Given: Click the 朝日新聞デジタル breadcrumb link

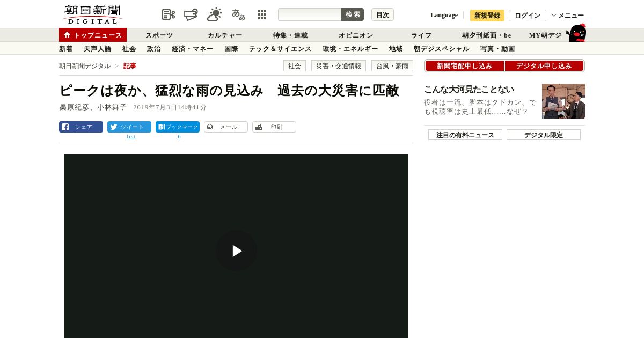Looking at the screenshot, I should point(85,66).
